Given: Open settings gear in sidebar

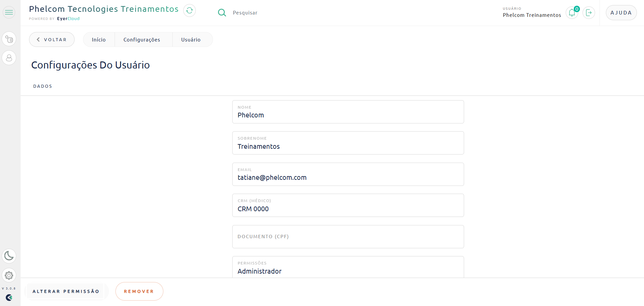Looking at the screenshot, I should tap(9, 275).
